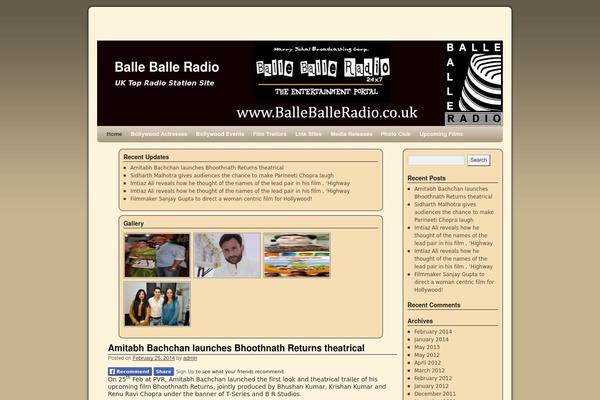Open the admin author link
This screenshot has height=400, width=600.
click(x=190, y=358)
